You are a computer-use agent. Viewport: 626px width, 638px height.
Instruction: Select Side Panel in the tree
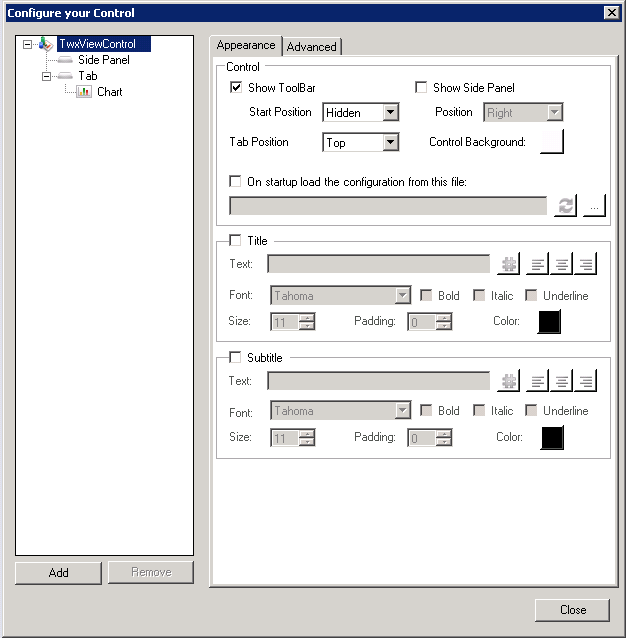coord(103,60)
